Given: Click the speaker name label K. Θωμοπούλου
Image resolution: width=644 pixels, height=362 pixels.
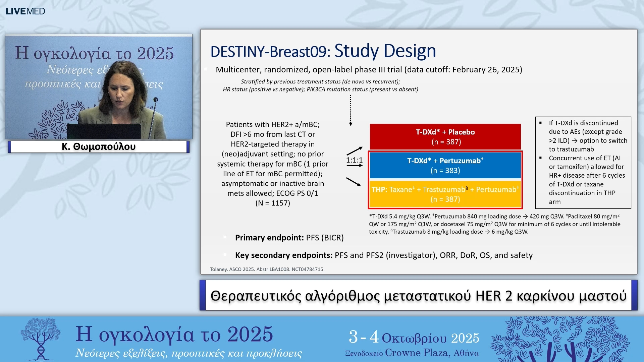Looking at the screenshot, I should tap(99, 146).
